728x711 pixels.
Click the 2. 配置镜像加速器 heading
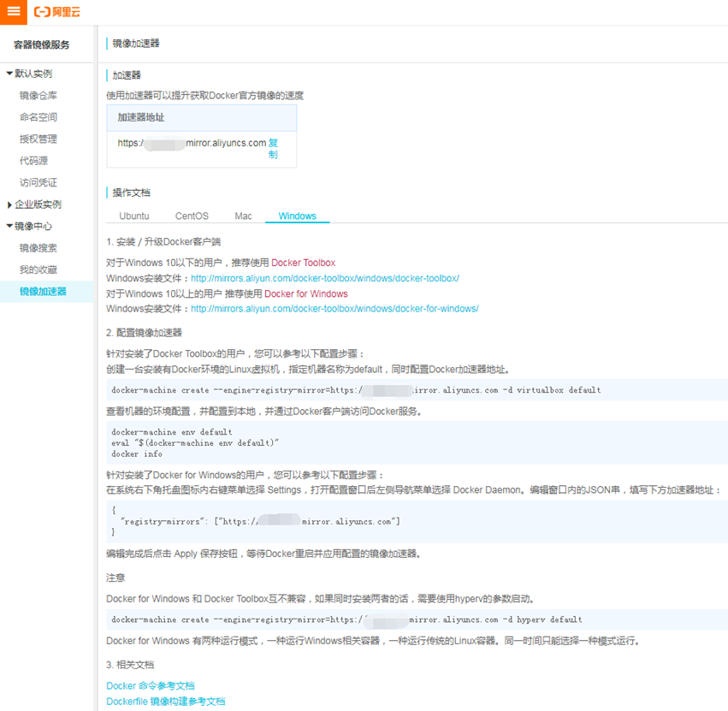[144, 333]
